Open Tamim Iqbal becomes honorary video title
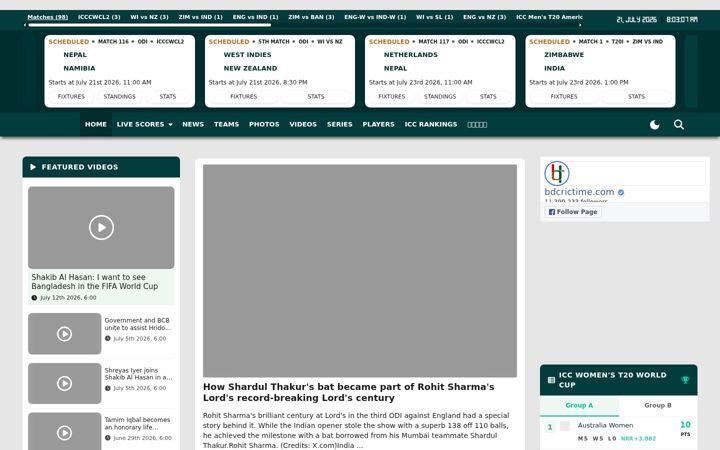 point(137,423)
